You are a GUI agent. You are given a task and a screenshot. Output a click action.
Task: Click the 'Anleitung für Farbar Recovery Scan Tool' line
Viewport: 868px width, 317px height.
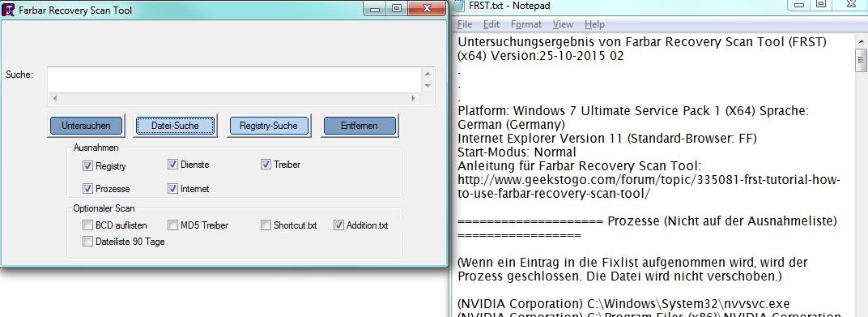[x=580, y=165]
